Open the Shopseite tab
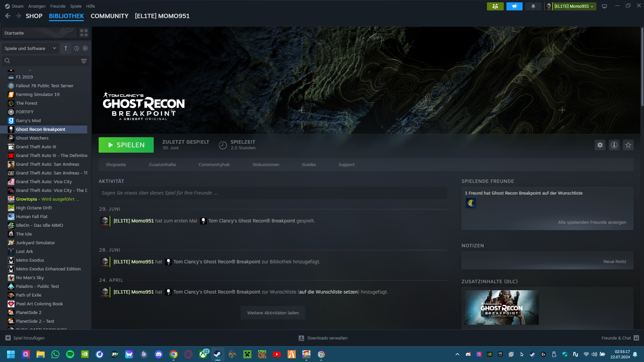Screen dimensions: 644x362 click(116, 164)
